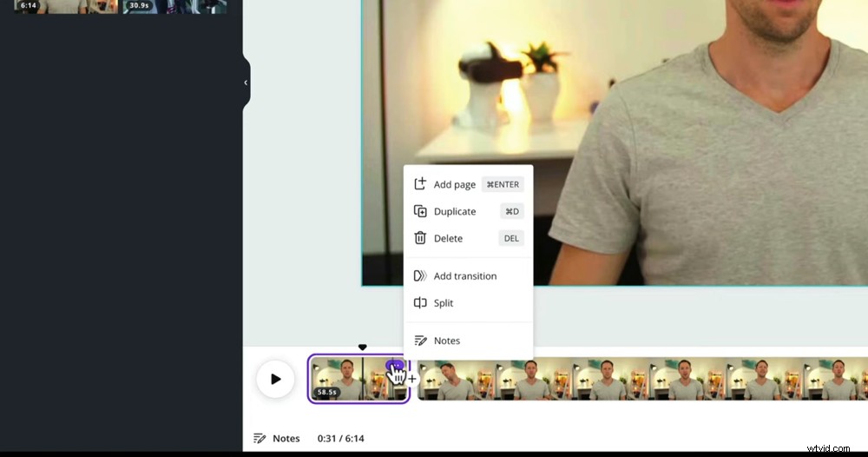This screenshot has height=457, width=868.
Task: Open the clip's three-dot options button
Action: 395,365
